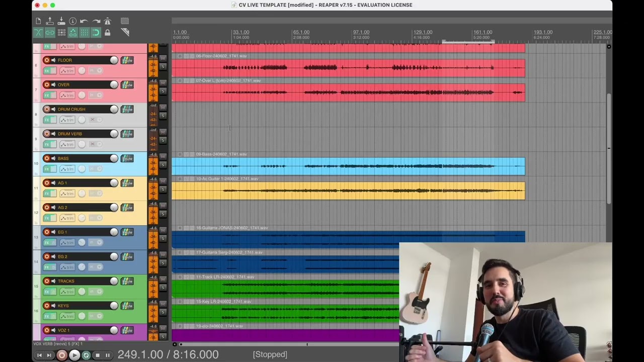Toggle the locking padlock icon
644x362 pixels.
point(107,33)
